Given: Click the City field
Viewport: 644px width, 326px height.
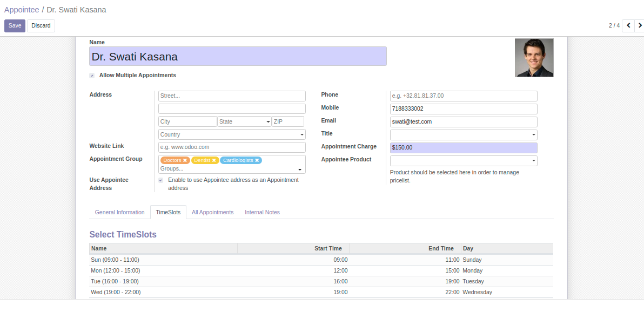Looking at the screenshot, I should (x=187, y=121).
